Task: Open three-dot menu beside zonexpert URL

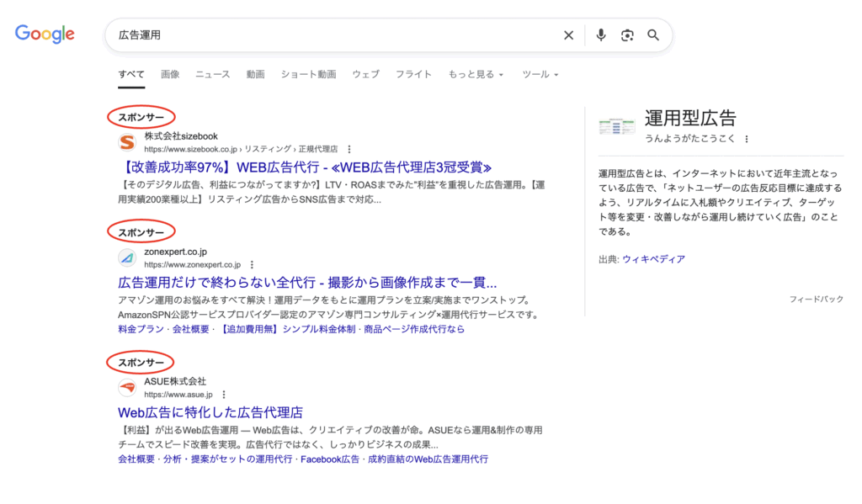Action: 252,264
